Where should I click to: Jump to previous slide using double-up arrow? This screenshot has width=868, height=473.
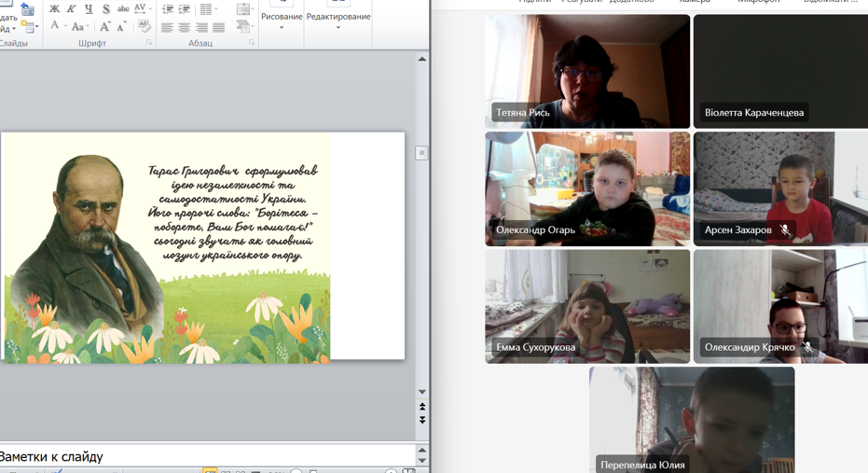click(422, 408)
